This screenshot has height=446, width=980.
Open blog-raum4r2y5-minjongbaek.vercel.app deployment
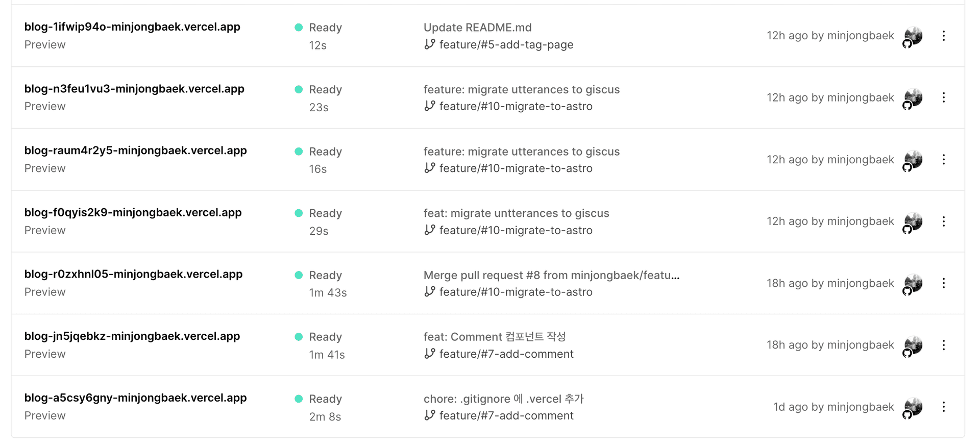pos(135,151)
